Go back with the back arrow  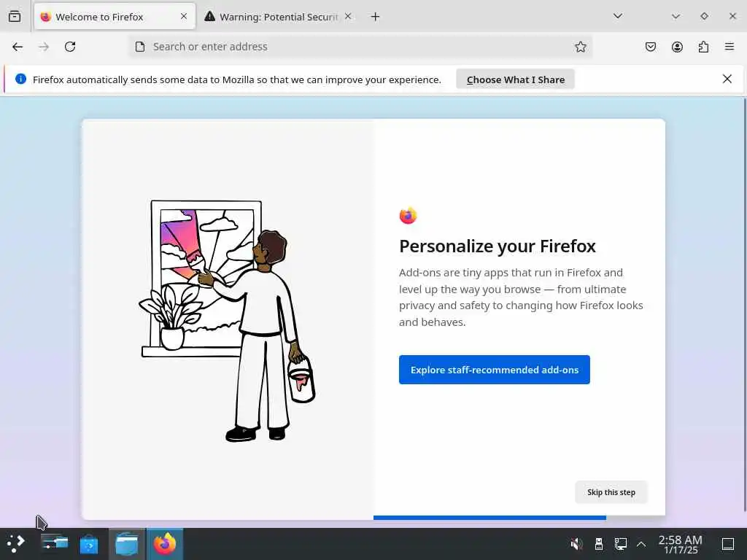click(18, 47)
